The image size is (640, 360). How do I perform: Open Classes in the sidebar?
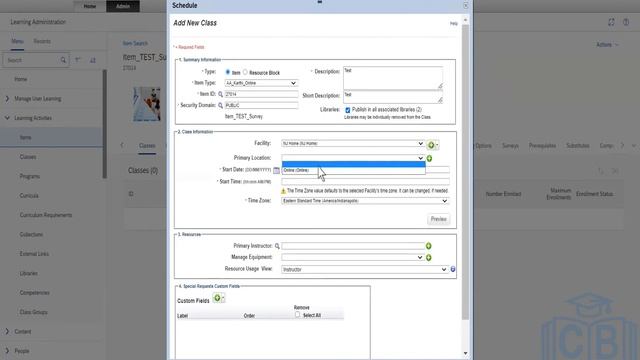pos(28,157)
